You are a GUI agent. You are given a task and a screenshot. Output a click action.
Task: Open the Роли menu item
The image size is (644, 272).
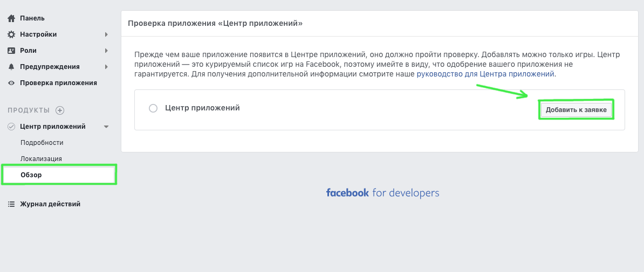point(29,51)
